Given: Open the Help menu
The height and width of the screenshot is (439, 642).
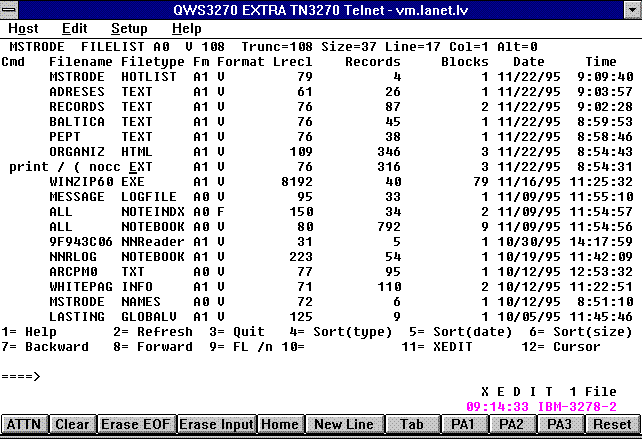Looking at the screenshot, I should 186,29.
